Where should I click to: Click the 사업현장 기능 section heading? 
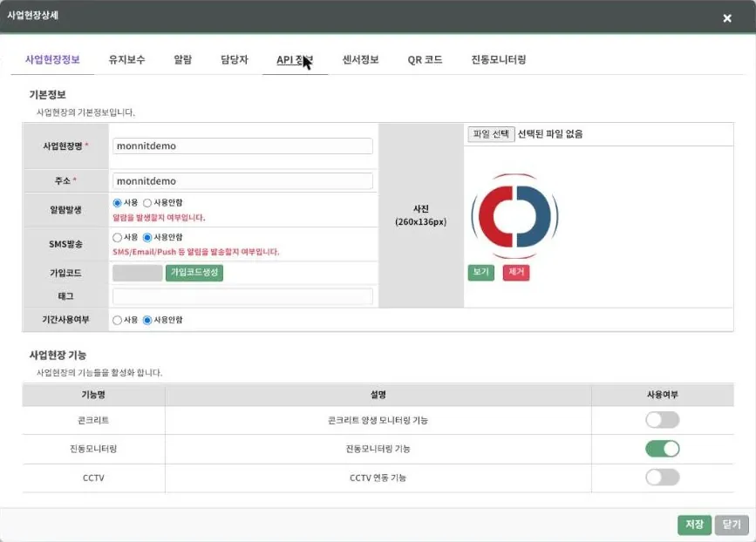point(58,355)
